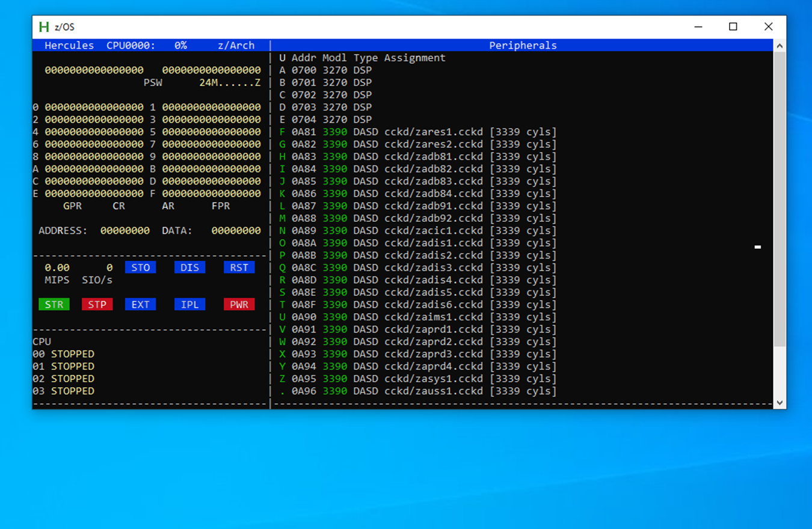Click the blue IPL button
This screenshot has width=812, height=529.
189,305
